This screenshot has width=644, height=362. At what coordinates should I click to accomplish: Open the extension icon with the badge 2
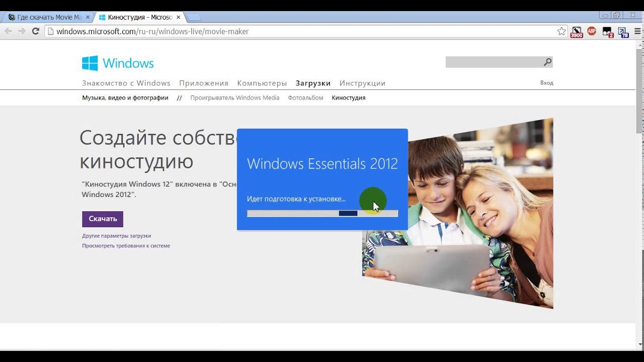point(608,32)
